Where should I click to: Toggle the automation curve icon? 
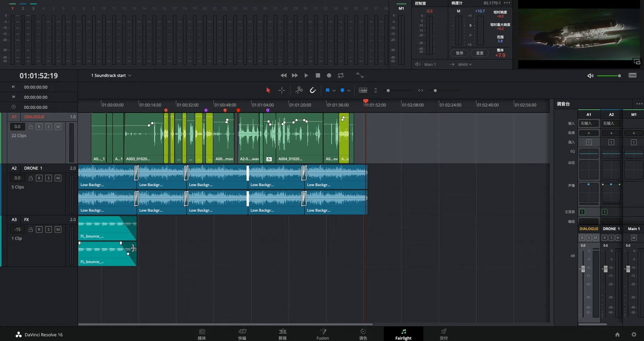tap(360, 75)
